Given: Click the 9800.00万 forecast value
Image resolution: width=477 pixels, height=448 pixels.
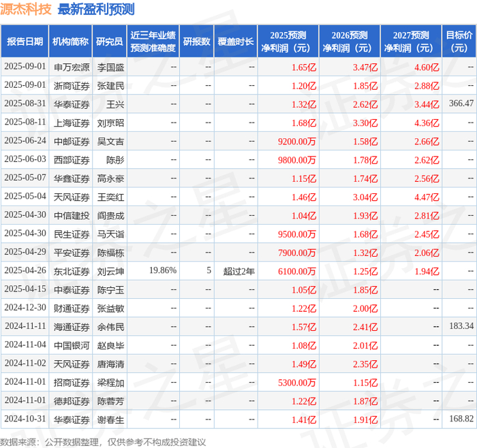Looking at the screenshot, I should coord(297,160).
